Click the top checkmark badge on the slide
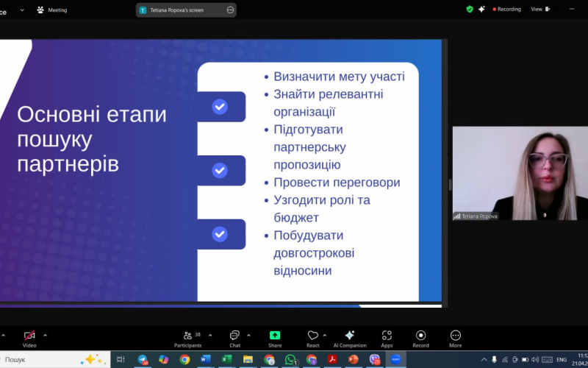The height and width of the screenshot is (368, 588). pos(220,107)
